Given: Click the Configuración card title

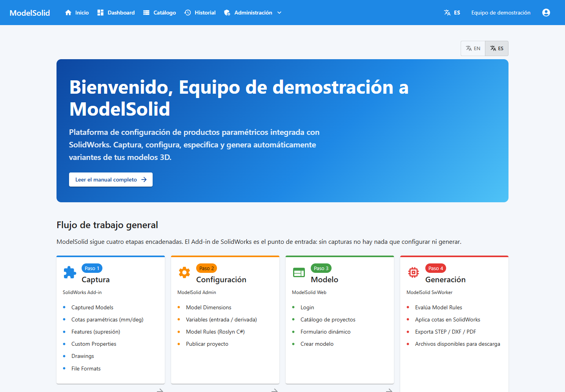Looking at the screenshot, I should click(x=221, y=279).
